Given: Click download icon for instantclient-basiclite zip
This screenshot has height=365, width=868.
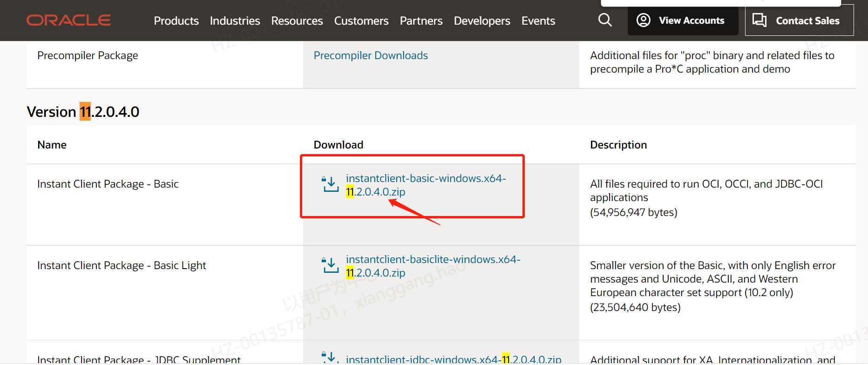Looking at the screenshot, I should pyautogui.click(x=330, y=265).
